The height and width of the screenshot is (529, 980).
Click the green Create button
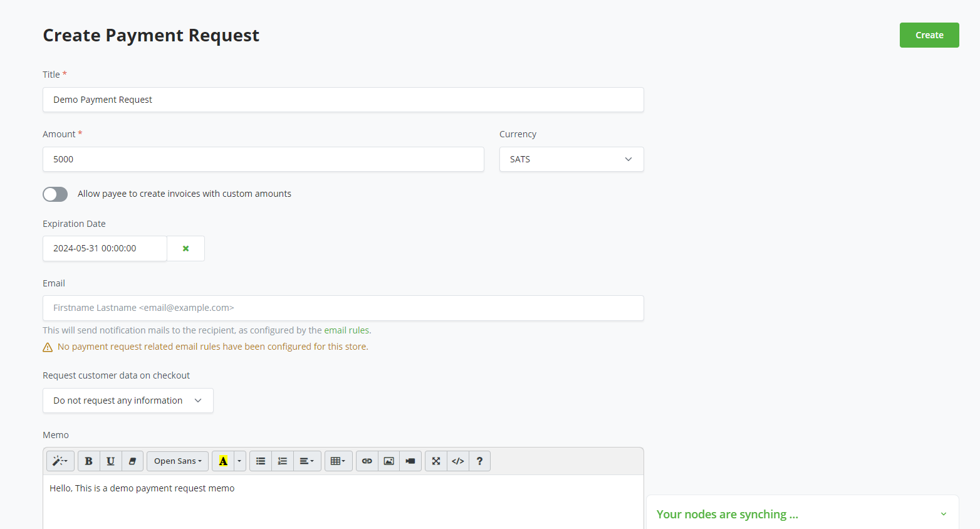coord(929,35)
